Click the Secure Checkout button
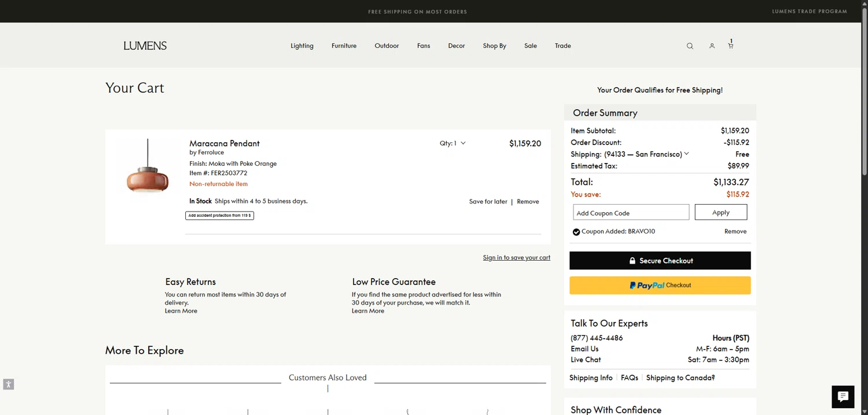Screen dimensions: 868x415 tap(660, 261)
